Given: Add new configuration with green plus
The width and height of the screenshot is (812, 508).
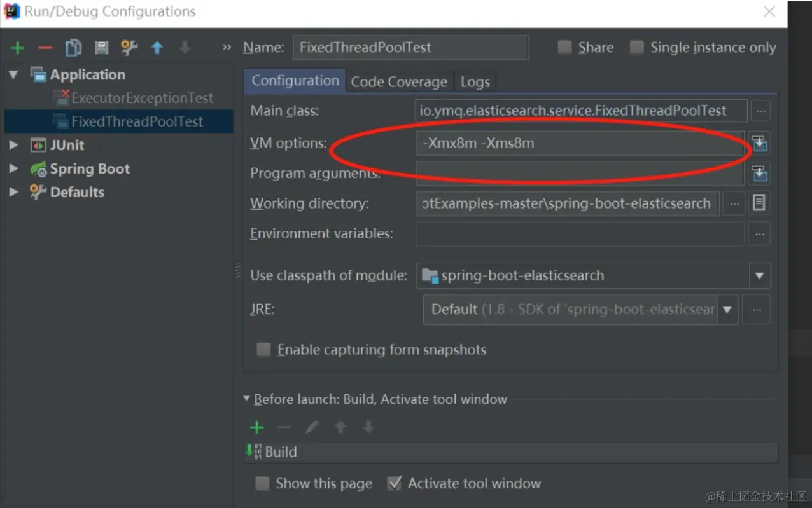Looking at the screenshot, I should click(x=17, y=48).
